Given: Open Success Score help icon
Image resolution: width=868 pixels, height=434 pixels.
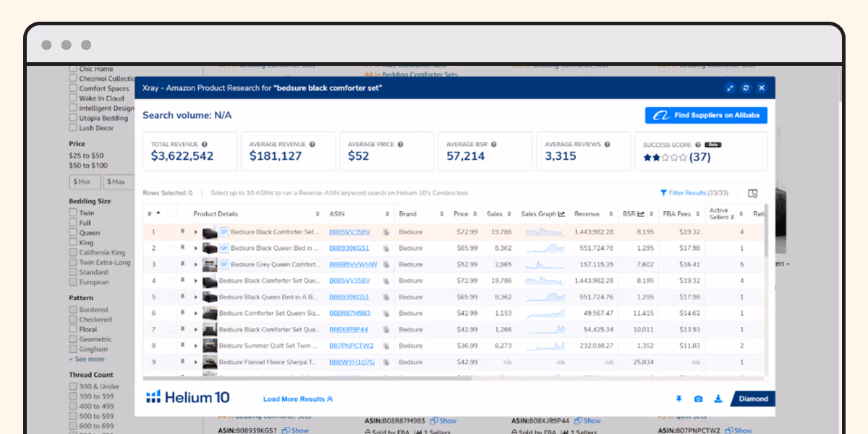Looking at the screenshot, I should coord(698,144).
